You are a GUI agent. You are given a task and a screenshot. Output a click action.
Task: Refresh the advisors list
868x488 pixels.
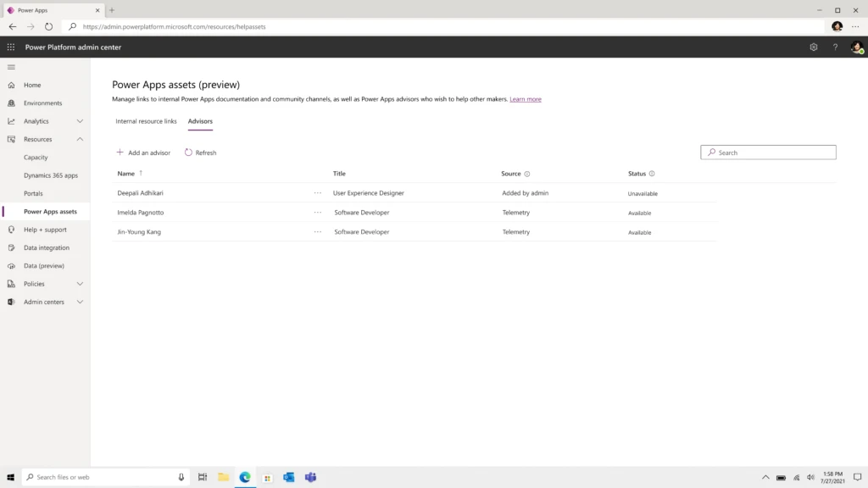click(x=201, y=152)
